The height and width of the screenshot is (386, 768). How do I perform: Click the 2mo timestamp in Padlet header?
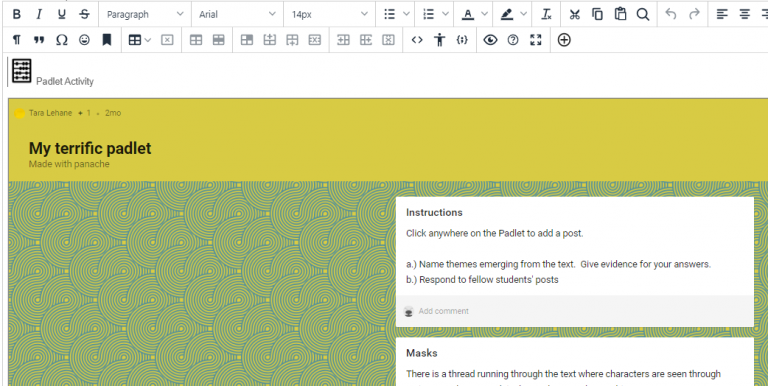point(113,113)
